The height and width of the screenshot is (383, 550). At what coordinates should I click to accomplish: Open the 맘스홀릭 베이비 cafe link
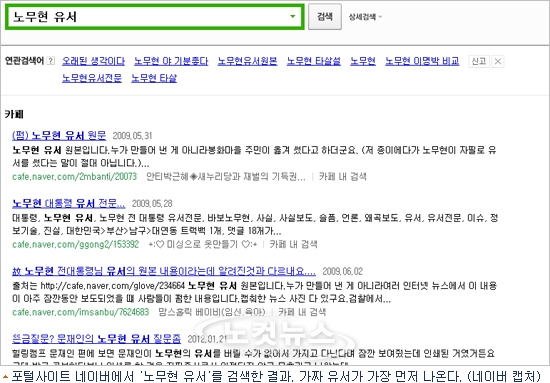(x=212, y=312)
